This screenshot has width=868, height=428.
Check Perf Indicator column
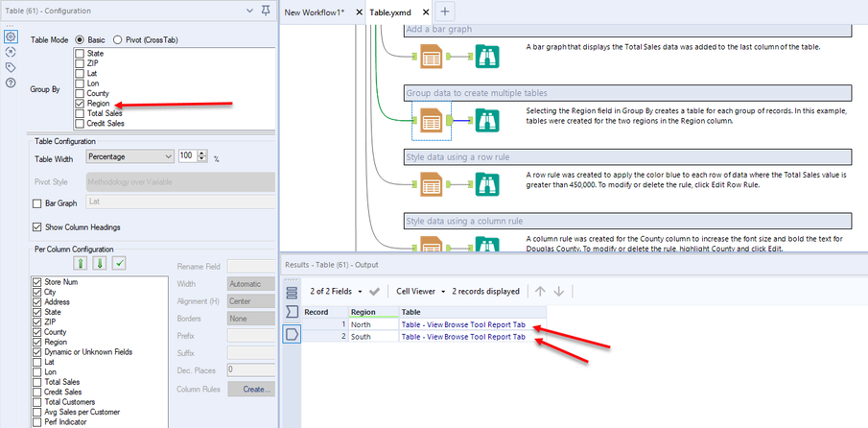click(x=37, y=421)
